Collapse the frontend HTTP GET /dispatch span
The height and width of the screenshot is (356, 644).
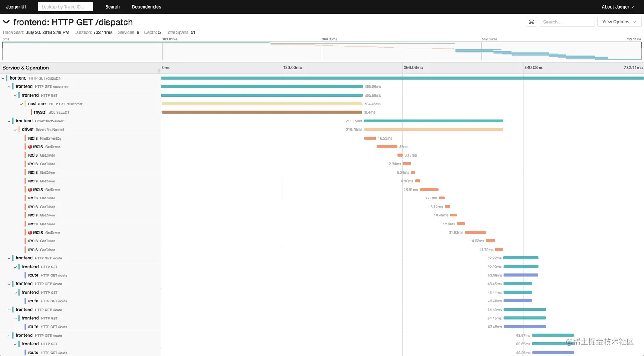pyautogui.click(x=3, y=78)
